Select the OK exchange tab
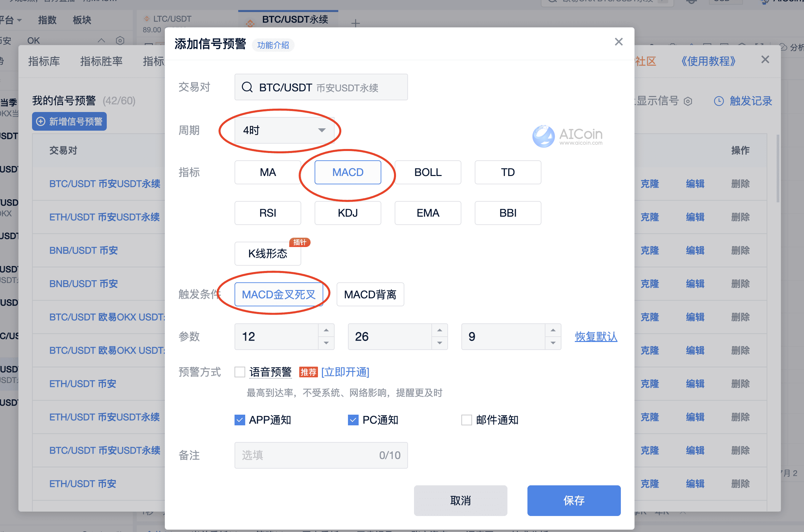 (x=33, y=41)
